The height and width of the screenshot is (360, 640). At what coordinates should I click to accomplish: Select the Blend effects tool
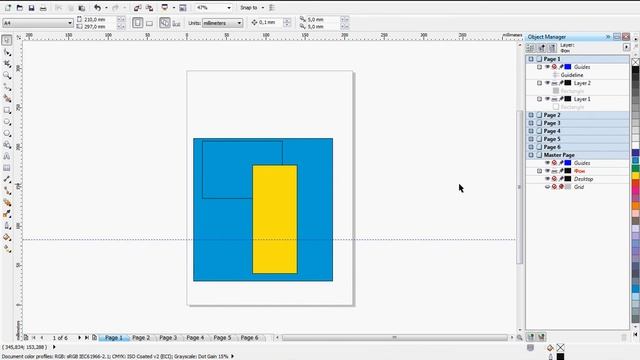7,202
